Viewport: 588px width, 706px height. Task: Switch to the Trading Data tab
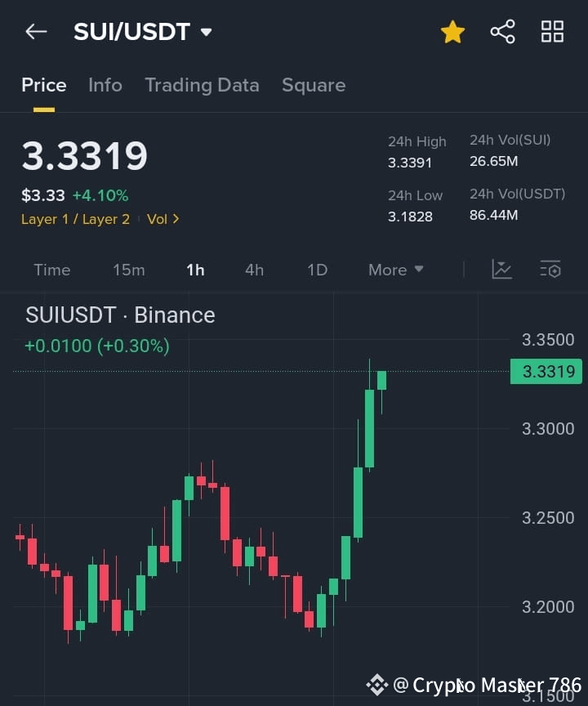(x=202, y=85)
